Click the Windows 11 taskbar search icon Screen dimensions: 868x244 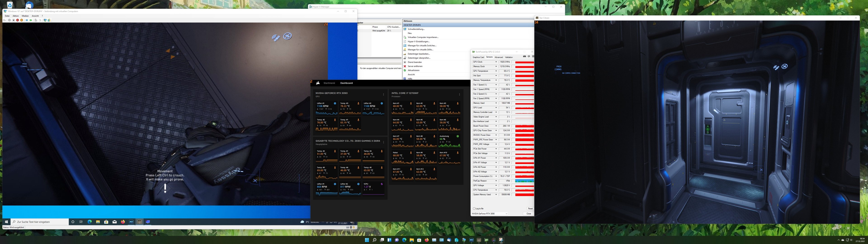click(x=374, y=240)
